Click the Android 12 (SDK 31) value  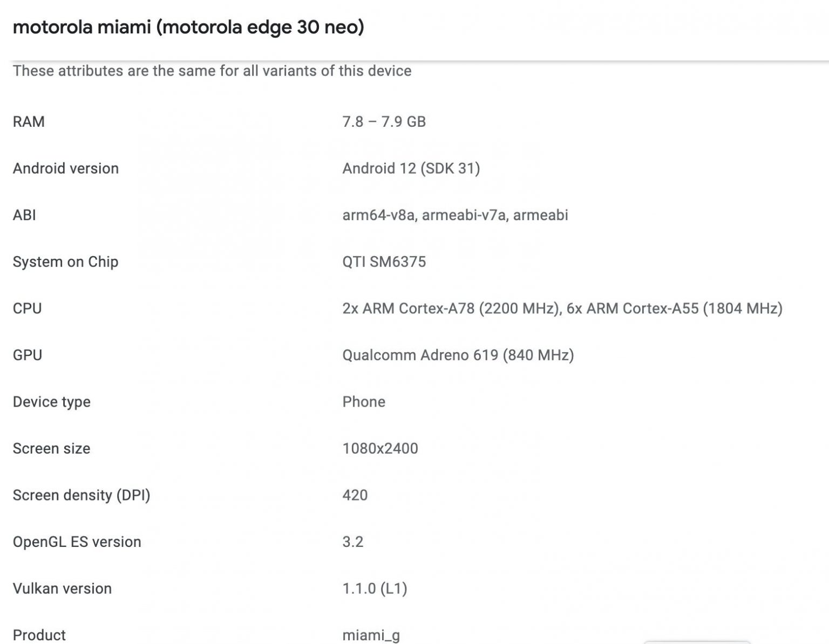[x=411, y=168]
